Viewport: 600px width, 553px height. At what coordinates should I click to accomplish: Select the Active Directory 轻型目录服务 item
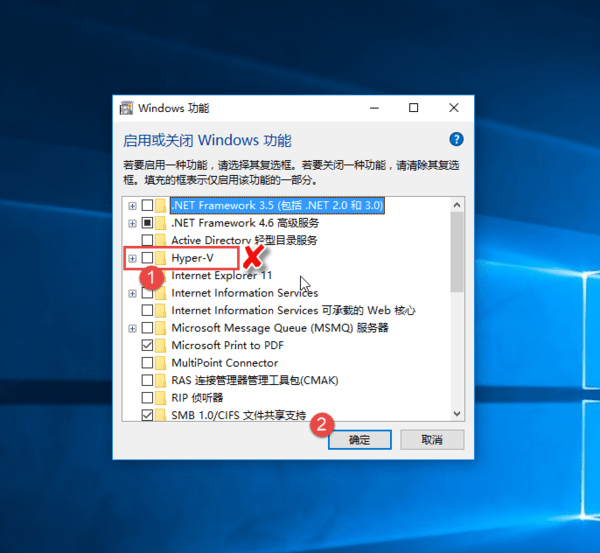pos(244,240)
